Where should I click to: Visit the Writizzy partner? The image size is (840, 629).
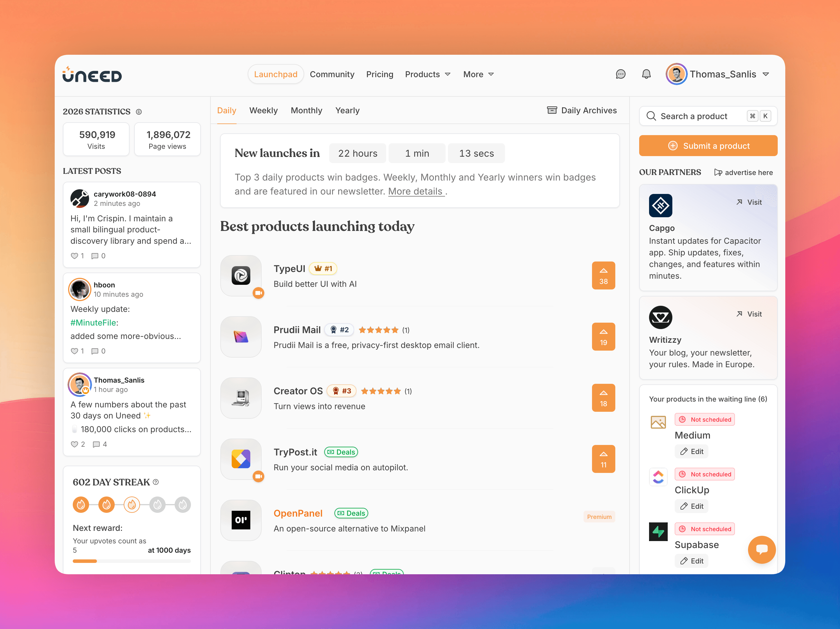point(749,314)
